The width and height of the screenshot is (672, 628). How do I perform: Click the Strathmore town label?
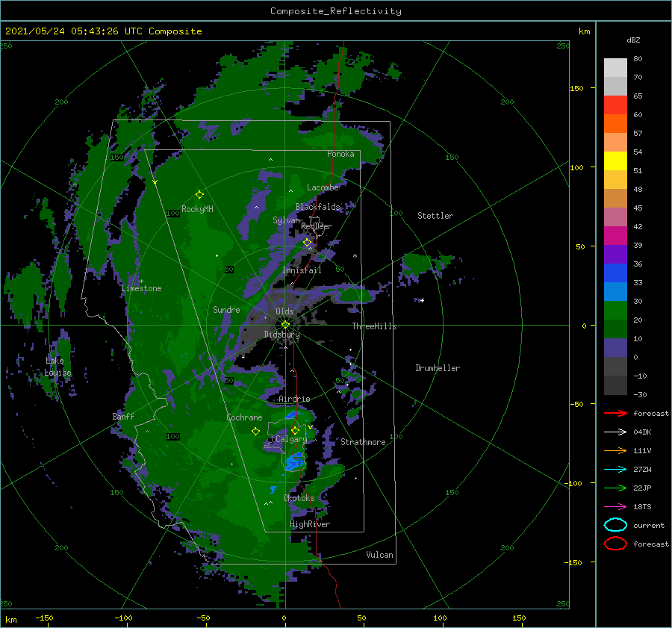(363, 442)
